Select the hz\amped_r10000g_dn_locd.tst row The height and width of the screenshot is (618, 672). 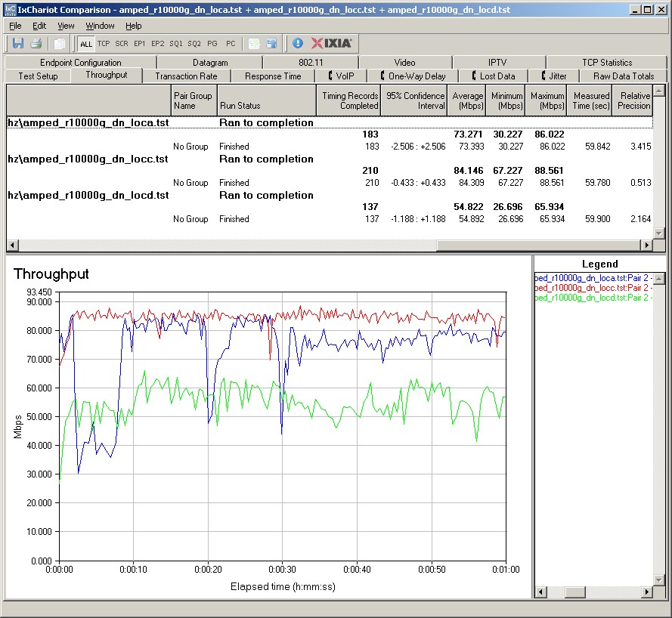coord(330,195)
